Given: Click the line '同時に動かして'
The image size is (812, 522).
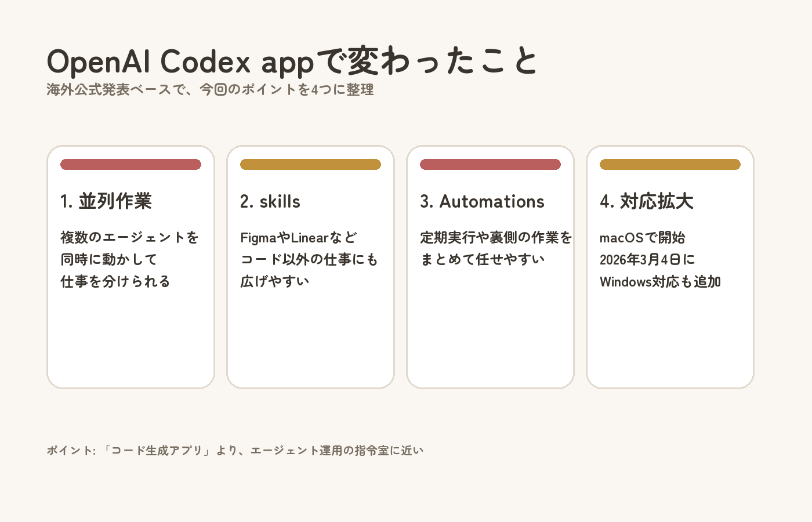Looking at the screenshot, I should (x=109, y=259).
